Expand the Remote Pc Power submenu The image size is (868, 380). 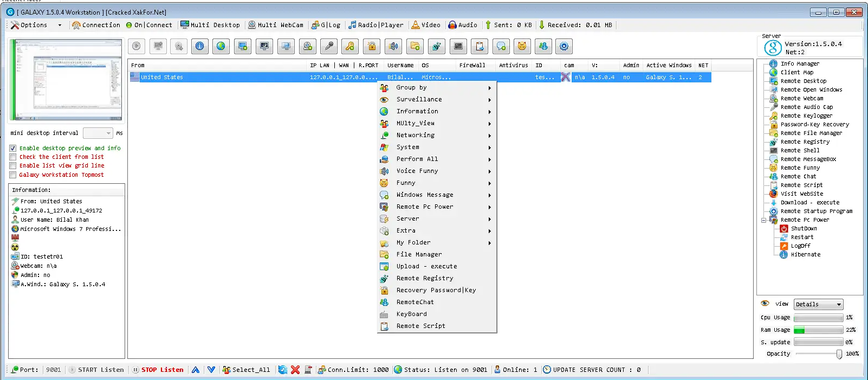pyautogui.click(x=437, y=207)
